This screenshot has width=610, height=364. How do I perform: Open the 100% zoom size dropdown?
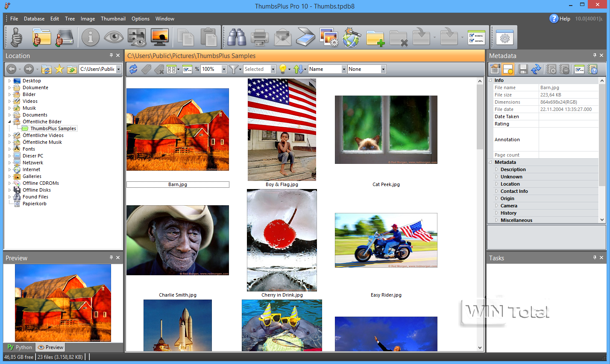pos(224,69)
